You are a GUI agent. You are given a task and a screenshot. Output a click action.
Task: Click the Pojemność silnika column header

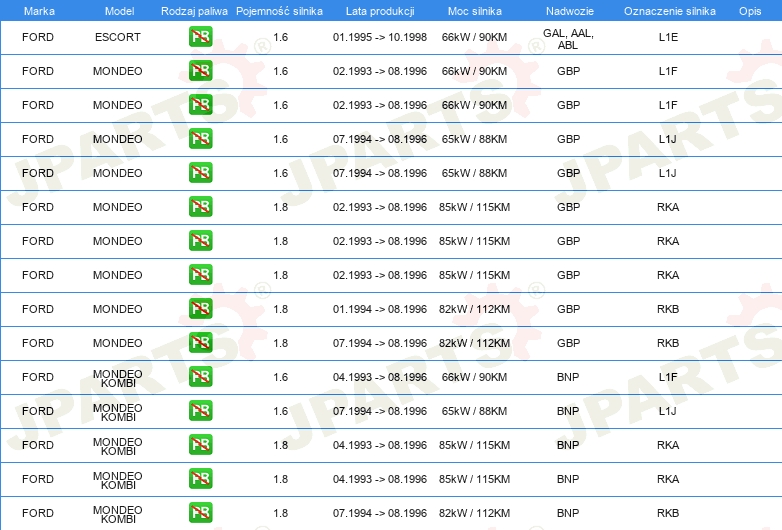[279, 11]
